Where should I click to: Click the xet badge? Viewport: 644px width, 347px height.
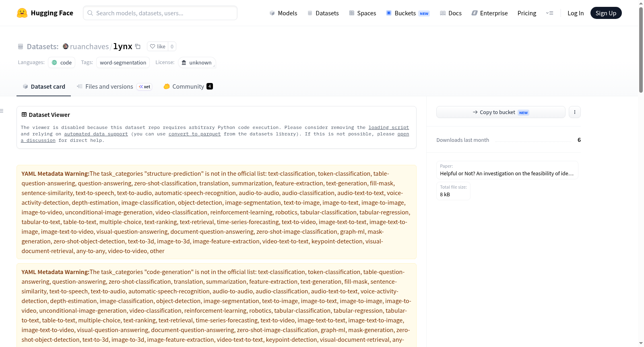pyautogui.click(x=144, y=87)
